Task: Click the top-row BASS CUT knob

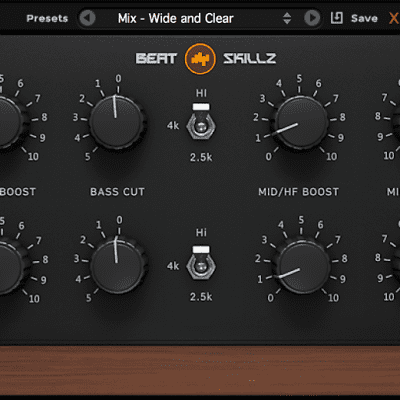Action: coord(116,122)
